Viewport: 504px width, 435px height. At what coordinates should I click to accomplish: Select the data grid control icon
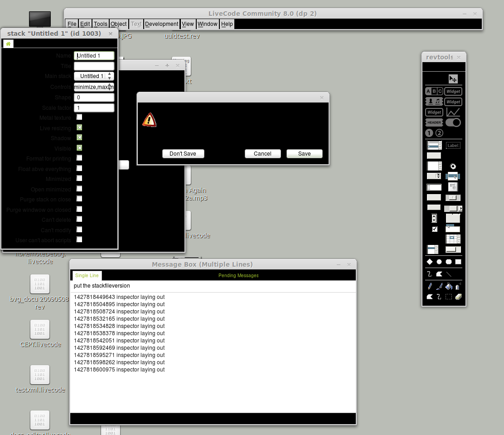453,239
